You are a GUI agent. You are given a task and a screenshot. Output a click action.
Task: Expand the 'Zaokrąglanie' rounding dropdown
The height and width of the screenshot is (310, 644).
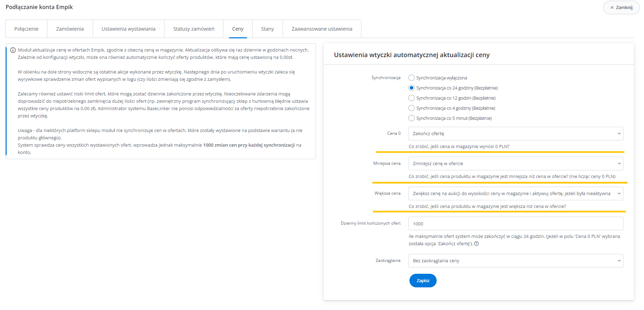click(515, 261)
